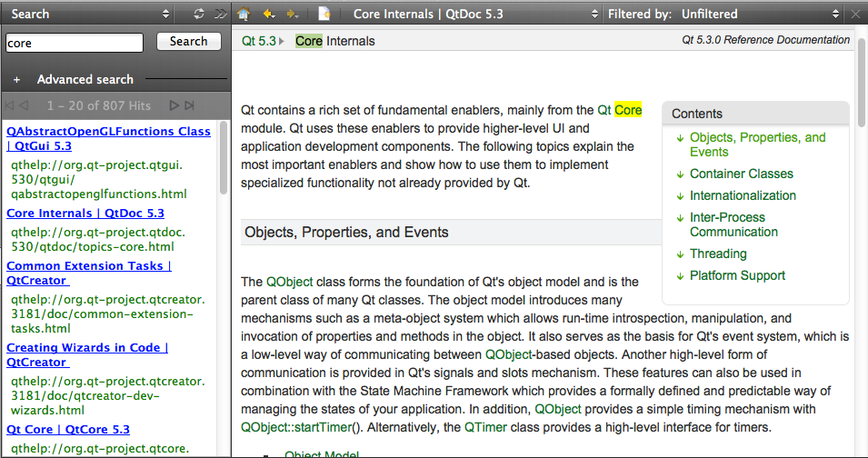Jump to last page of search hits
The image size is (868, 458).
click(x=189, y=105)
